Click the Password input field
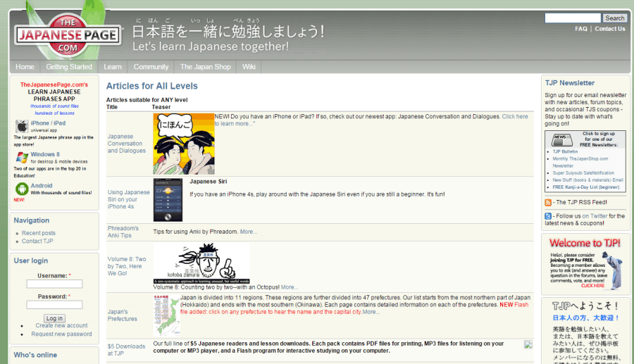634x364 pixels. pos(54,305)
